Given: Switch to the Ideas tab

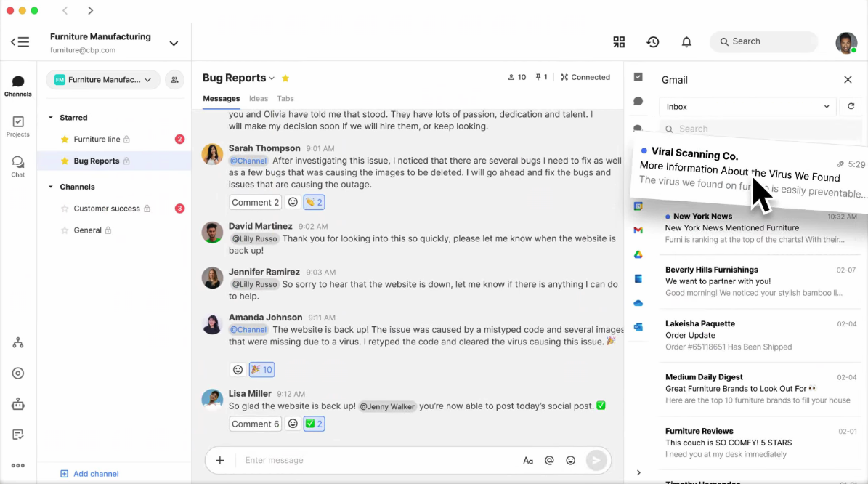Looking at the screenshot, I should (259, 99).
